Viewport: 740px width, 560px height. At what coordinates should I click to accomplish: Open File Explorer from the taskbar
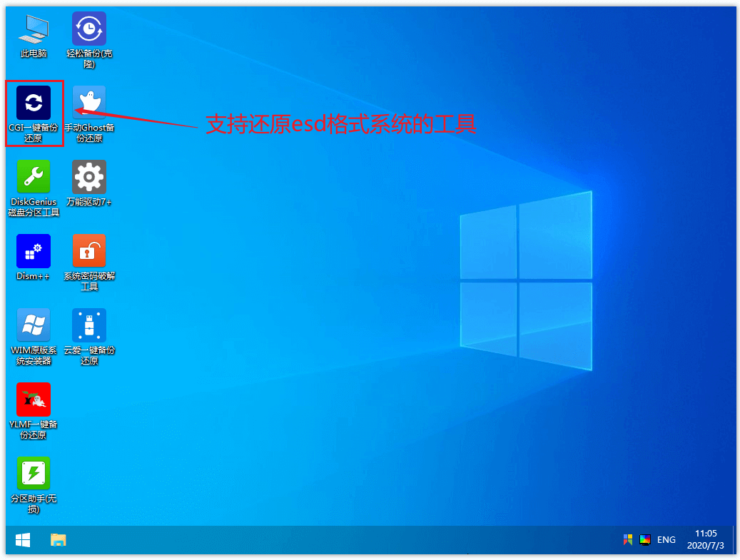(59, 540)
